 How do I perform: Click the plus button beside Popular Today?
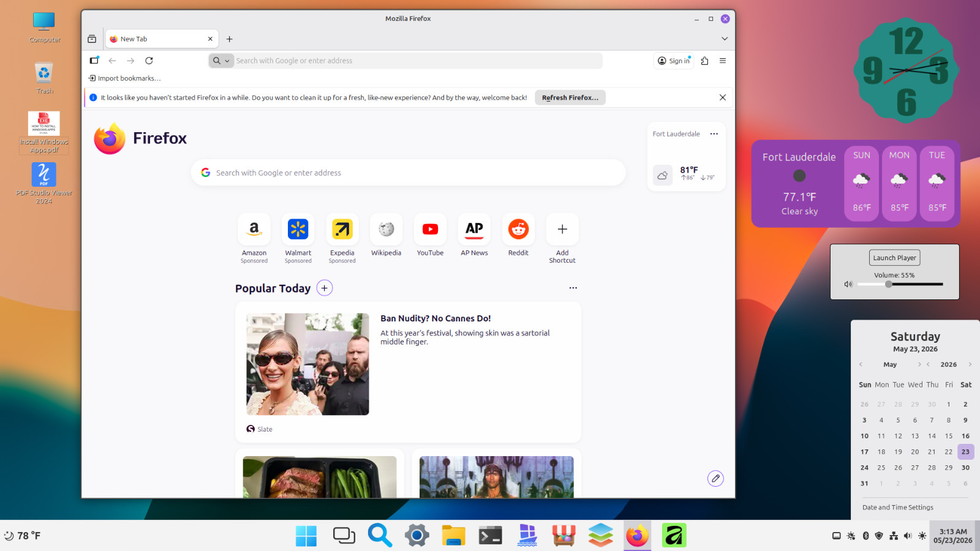[325, 288]
